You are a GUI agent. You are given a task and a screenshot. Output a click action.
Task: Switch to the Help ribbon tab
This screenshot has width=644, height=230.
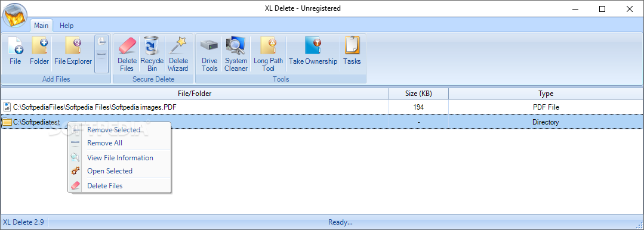[x=66, y=26]
